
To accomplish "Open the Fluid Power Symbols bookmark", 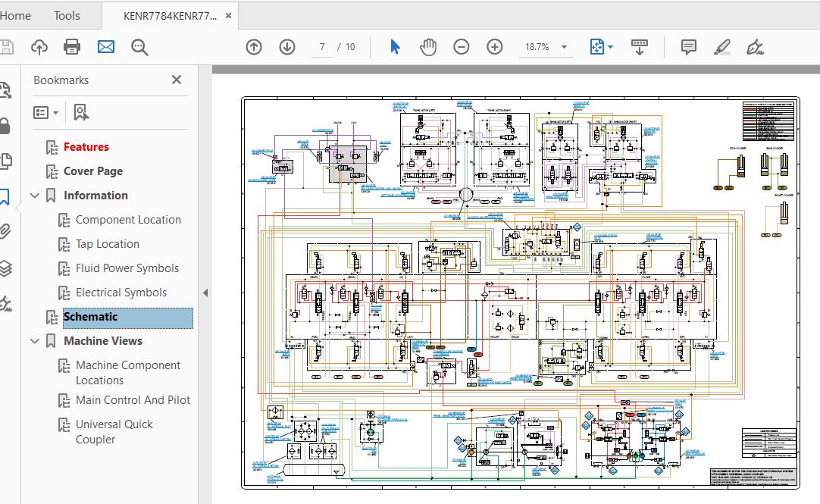I will 127,268.
